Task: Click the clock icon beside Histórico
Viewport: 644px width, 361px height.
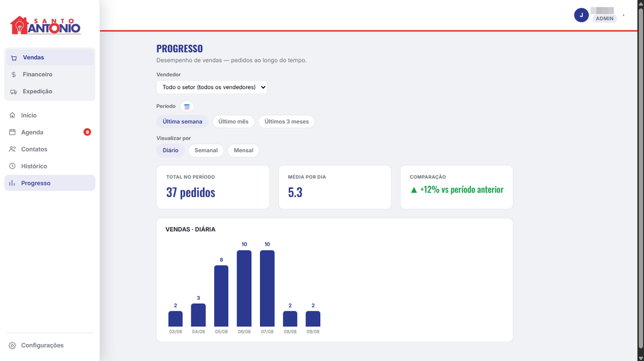Action: coord(12,166)
